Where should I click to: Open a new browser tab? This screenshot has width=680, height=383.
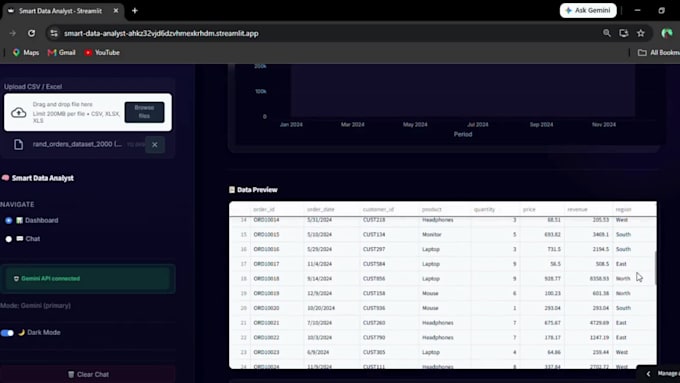tap(135, 11)
